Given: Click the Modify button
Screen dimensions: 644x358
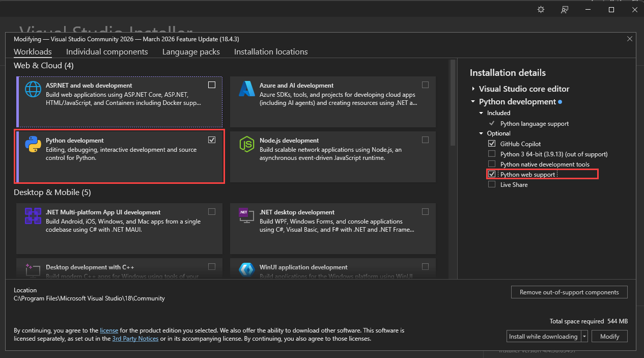Looking at the screenshot, I should [609, 337].
